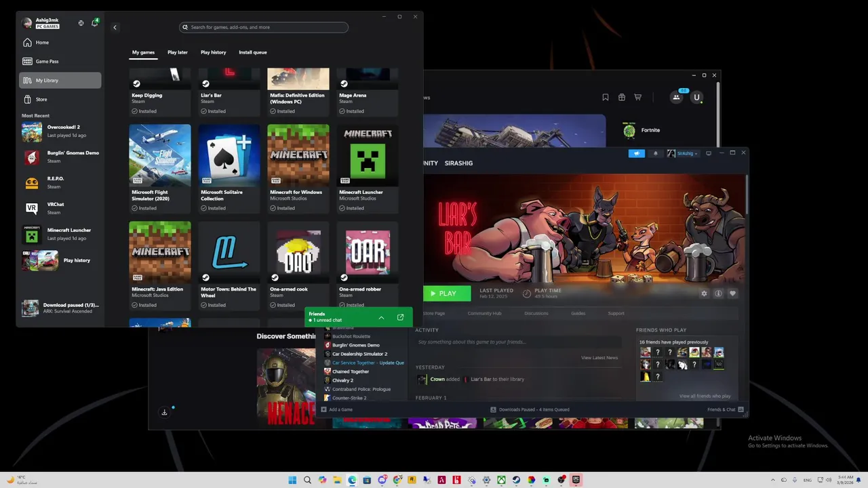This screenshot has height=488, width=868.
Task: Select the My games tab
Action: tap(143, 52)
